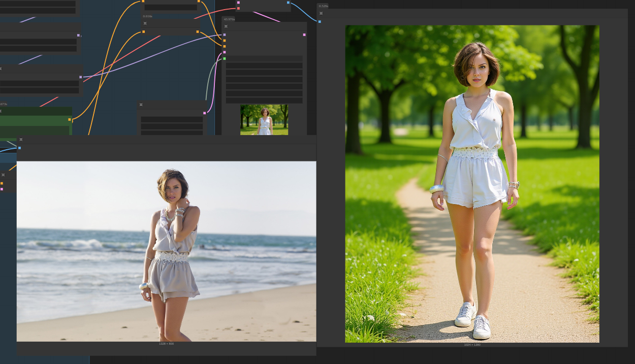Screen dimensions: 635x364
Task: Collapse the node timed 43.976s
Action: click(x=226, y=26)
